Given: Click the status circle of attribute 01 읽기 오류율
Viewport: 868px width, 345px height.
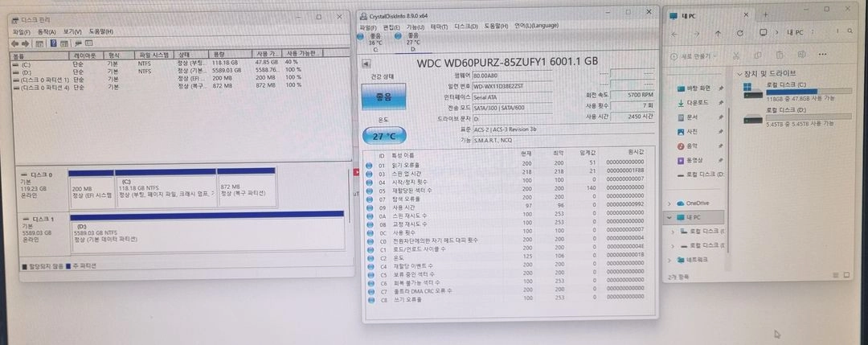Looking at the screenshot, I should pyautogui.click(x=370, y=165).
